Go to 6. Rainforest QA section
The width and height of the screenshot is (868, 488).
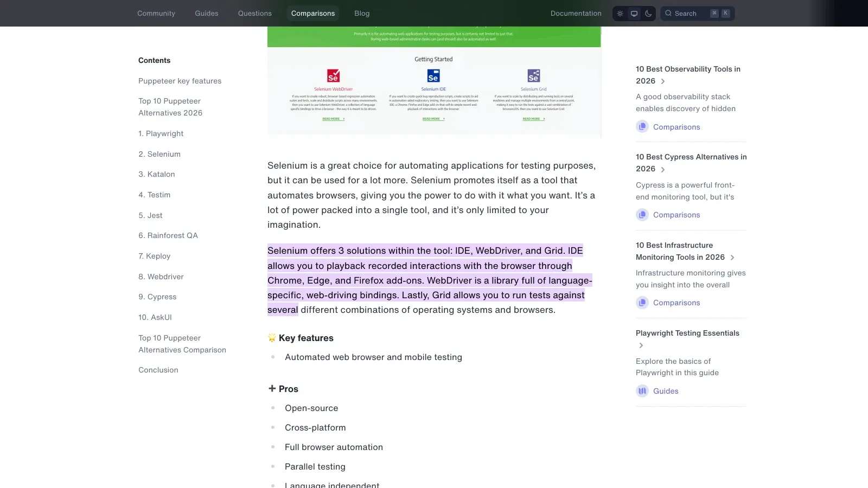point(168,235)
